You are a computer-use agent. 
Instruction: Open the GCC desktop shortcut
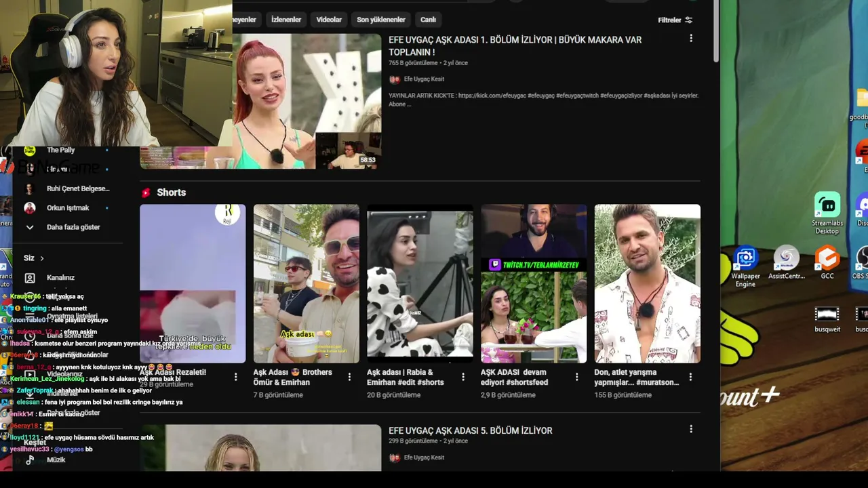(x=827, y=263)
